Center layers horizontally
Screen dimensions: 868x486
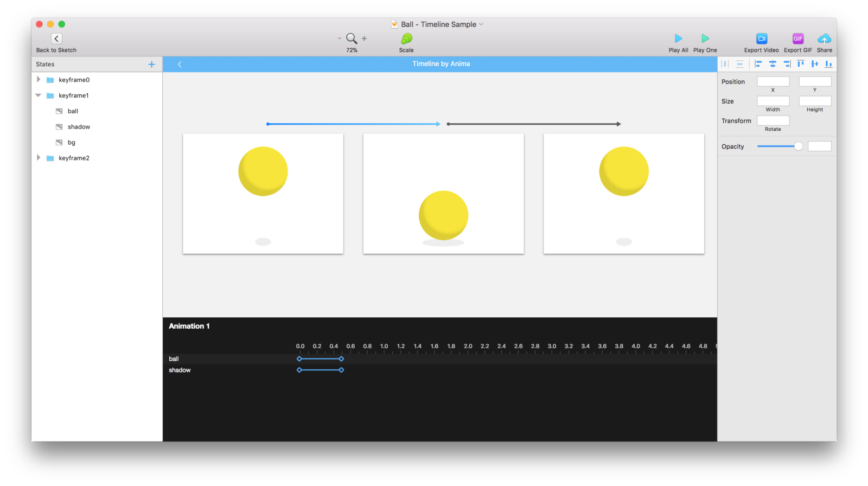coord(773,64)
